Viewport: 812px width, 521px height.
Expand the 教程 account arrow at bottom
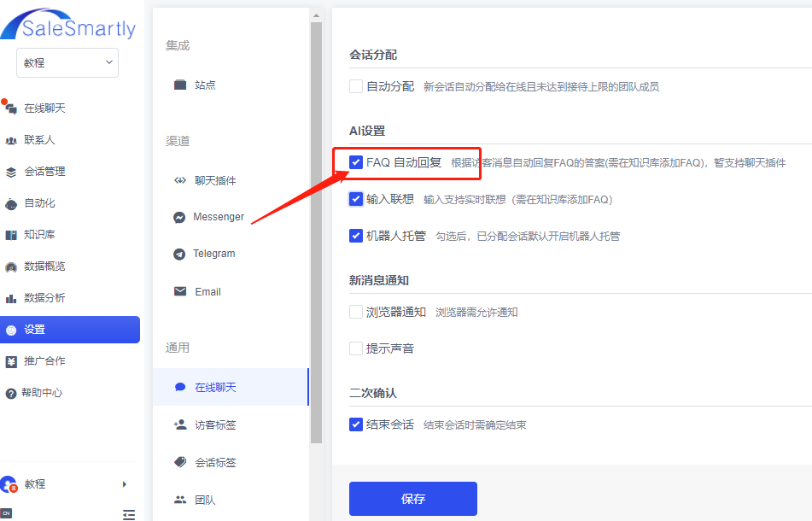pos(125,484)
